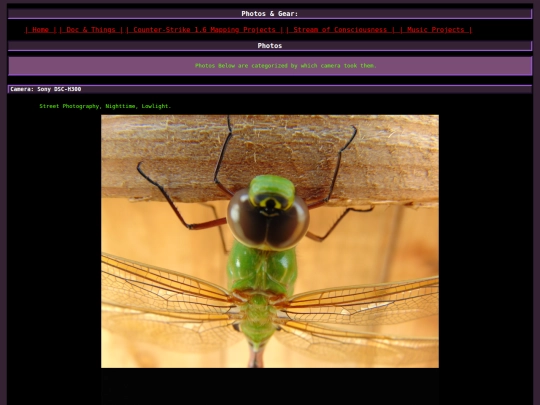Open the Home link

[40, 30]
